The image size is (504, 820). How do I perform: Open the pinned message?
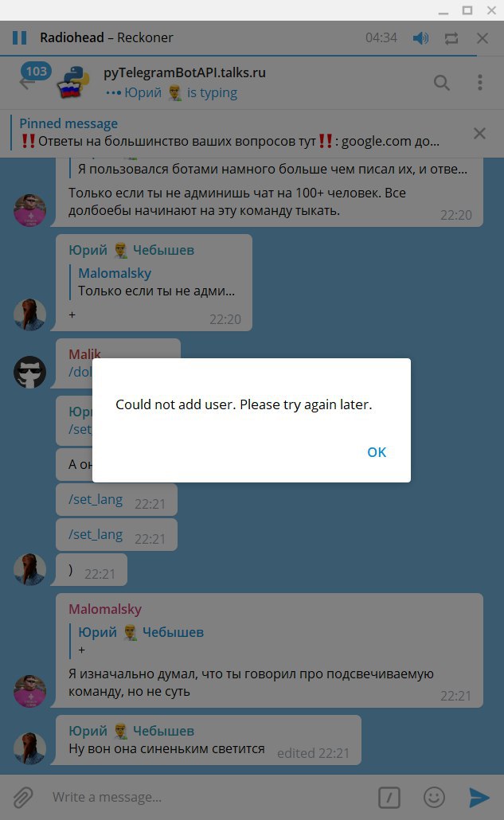tap(230, 133)
